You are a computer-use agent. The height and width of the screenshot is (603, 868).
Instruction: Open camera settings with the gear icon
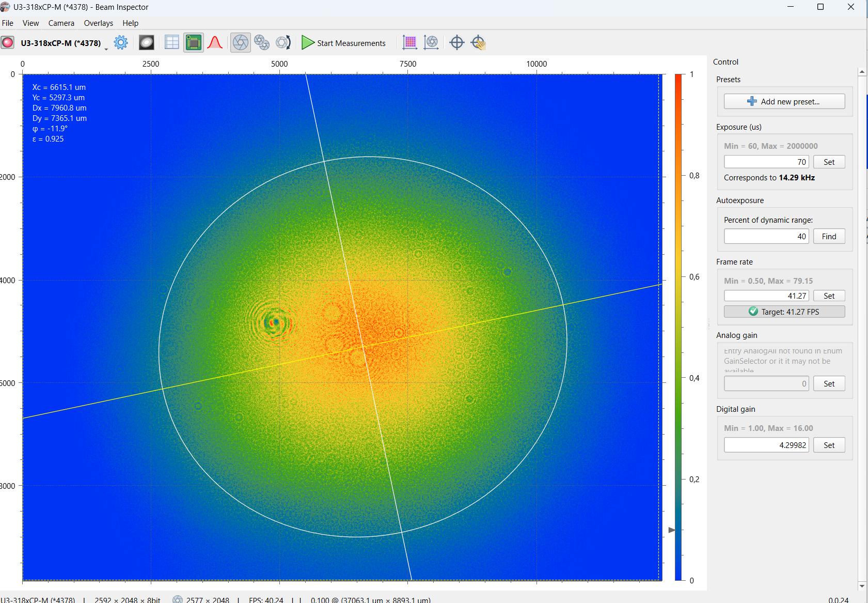pos(121,43)
